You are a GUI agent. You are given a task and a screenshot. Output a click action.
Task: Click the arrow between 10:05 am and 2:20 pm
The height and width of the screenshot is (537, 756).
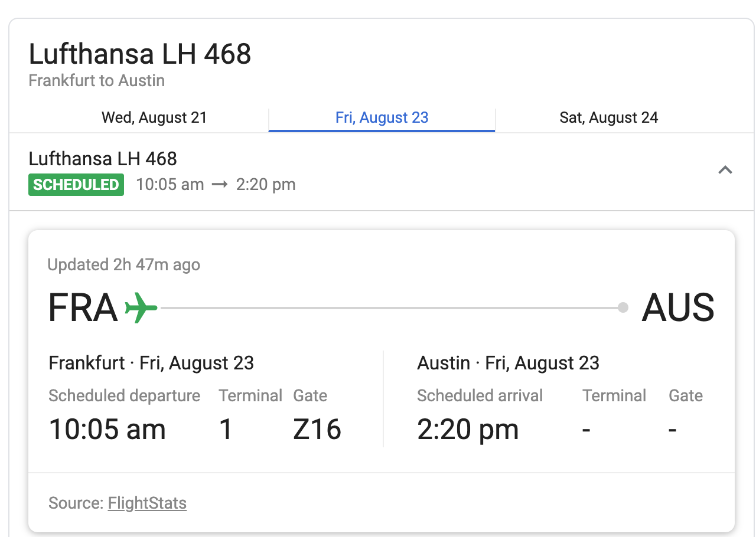click(x=220, y=185)
